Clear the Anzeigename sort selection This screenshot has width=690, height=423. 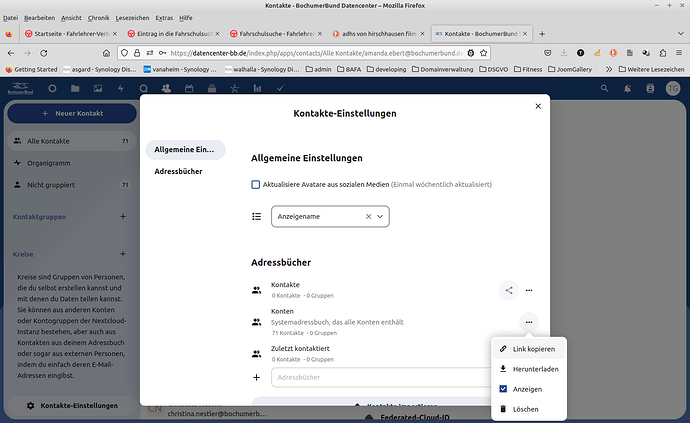click(367, 216)
